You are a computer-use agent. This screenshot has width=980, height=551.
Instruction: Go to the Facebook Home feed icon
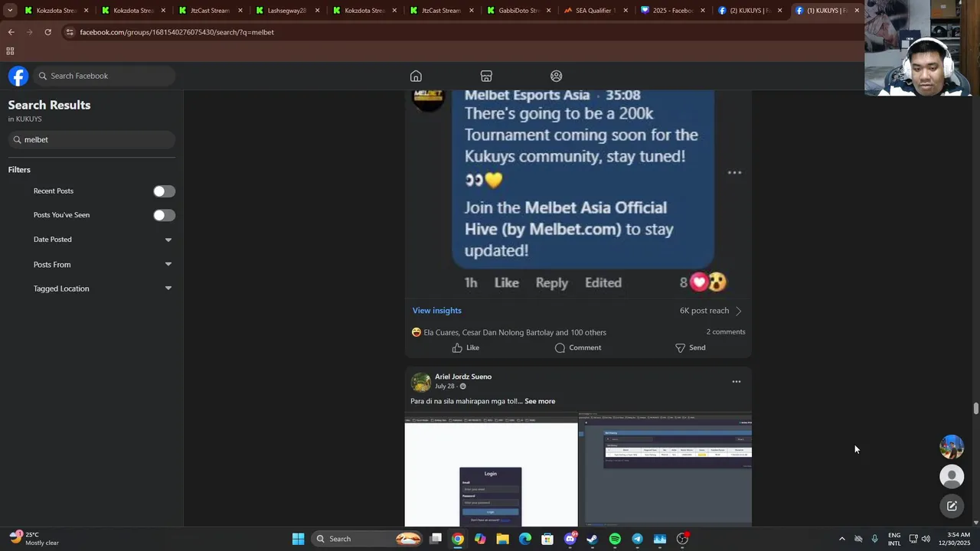[416, 76]
